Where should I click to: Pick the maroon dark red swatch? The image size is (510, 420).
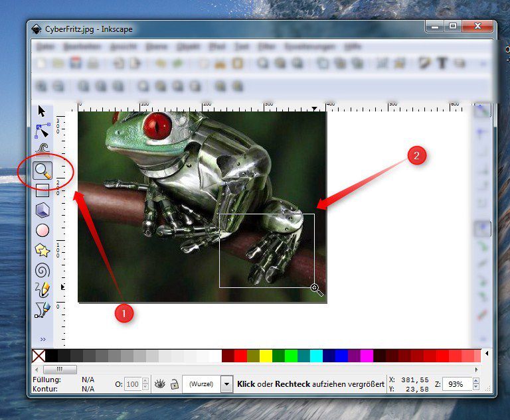228,356
